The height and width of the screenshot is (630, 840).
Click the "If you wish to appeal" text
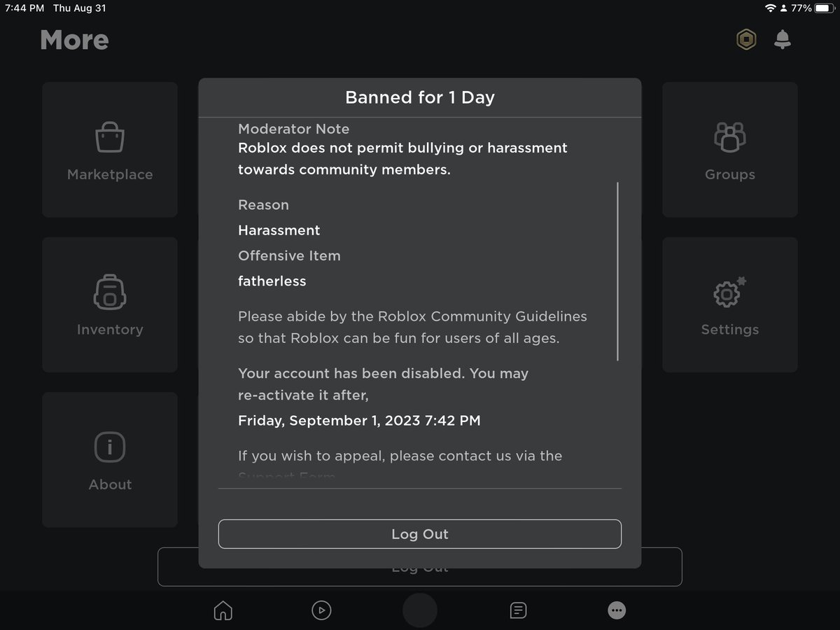[400, 456]
